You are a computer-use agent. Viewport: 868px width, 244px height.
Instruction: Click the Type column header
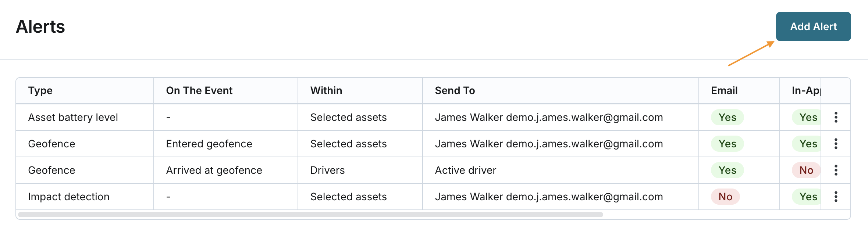pyautogui.click(x=40, y=91)
